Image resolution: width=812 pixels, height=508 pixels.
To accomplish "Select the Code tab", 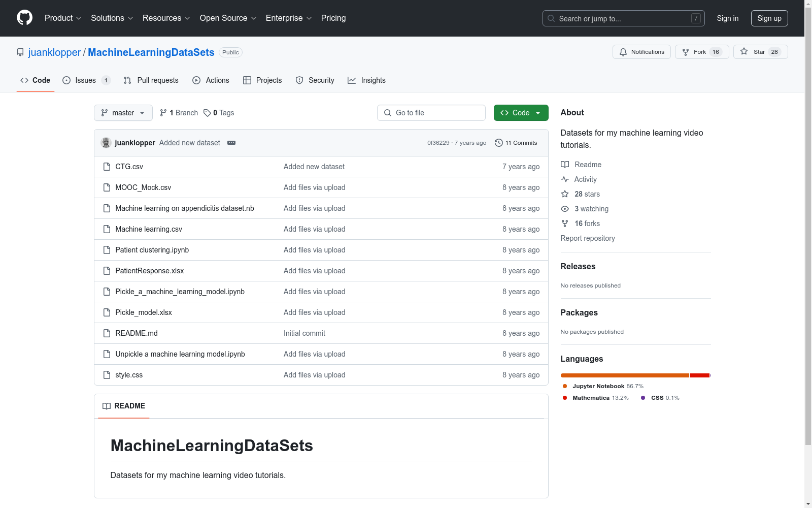I will (x=36, y=80).
